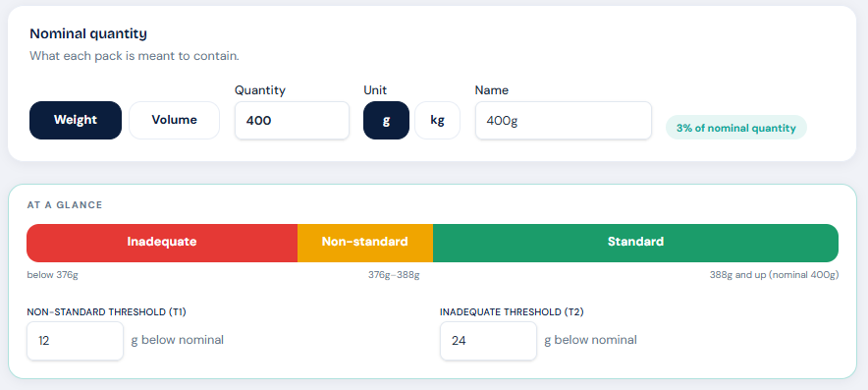Click the 3% of nominal quantity badge
The image size is (868, 390).
[735, 128]
